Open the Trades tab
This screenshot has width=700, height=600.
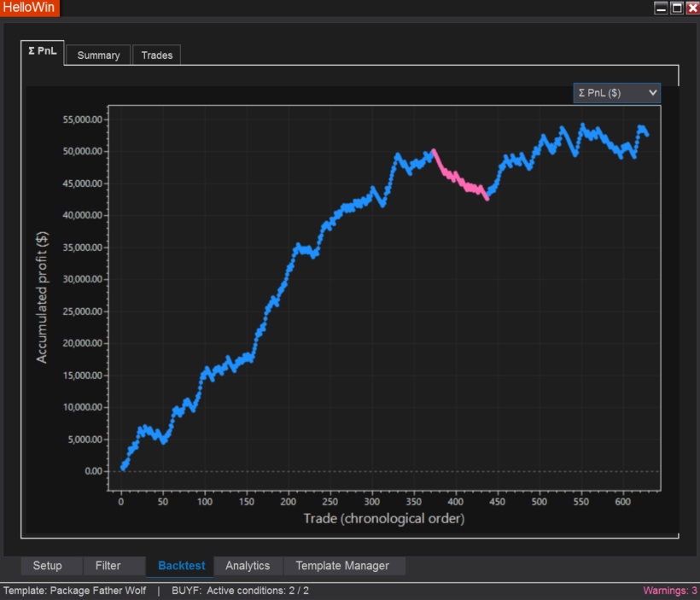pyautogui.click(x=157, y=55)
